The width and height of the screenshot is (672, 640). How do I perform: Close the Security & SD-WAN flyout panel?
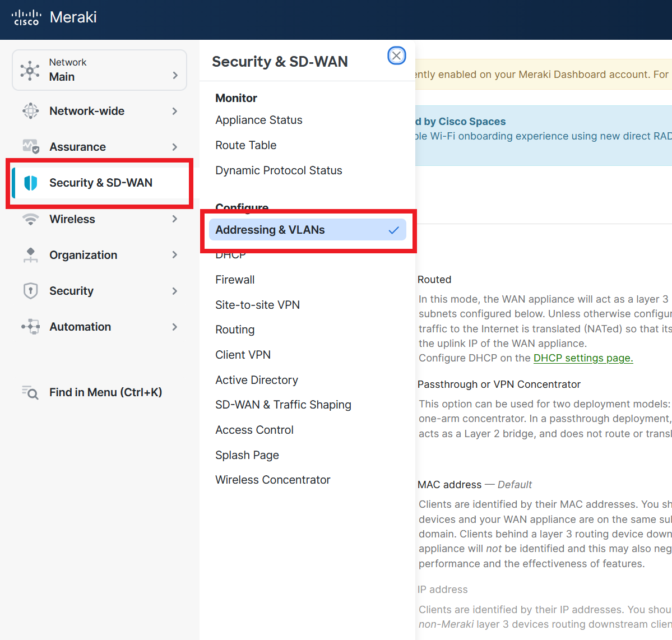click(x=396, y=55)
